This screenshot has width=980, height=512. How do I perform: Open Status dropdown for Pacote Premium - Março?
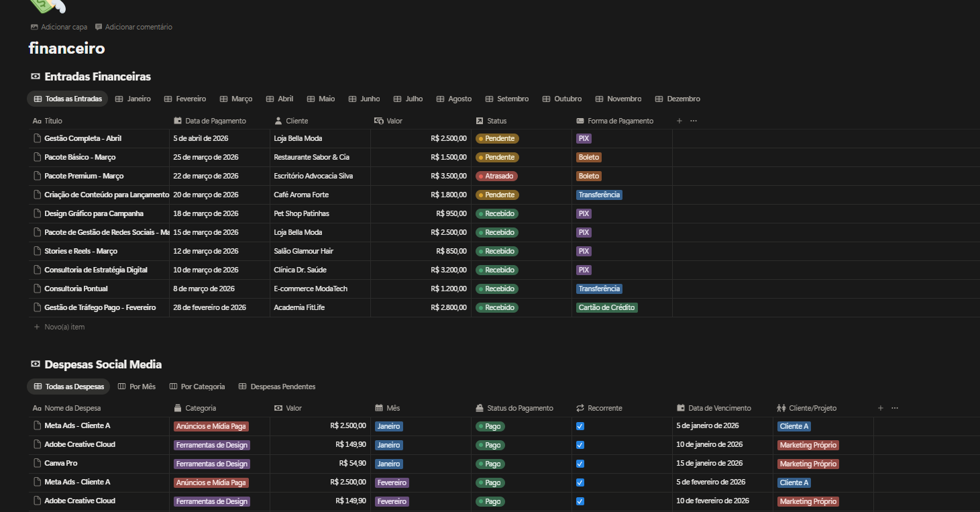[x=496, y=176]
